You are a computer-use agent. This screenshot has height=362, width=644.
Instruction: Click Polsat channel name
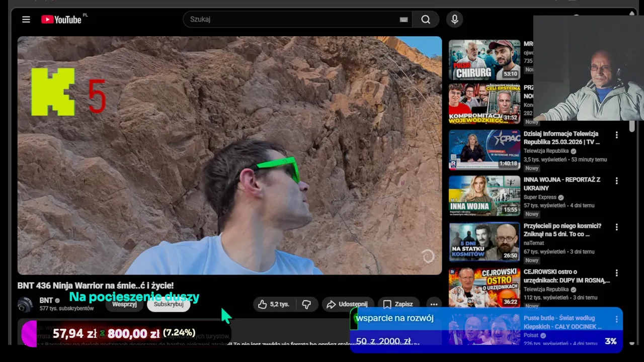531,335
